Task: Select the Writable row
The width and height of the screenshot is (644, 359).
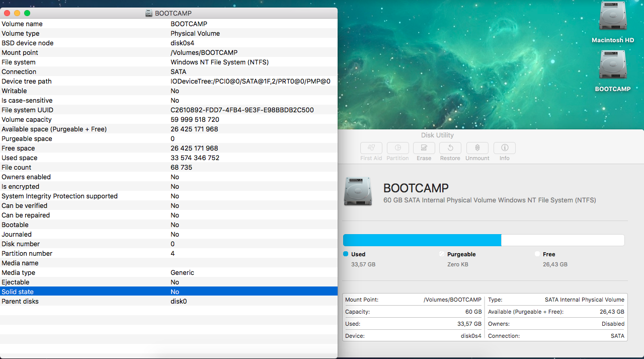Action: coord(169,91)
